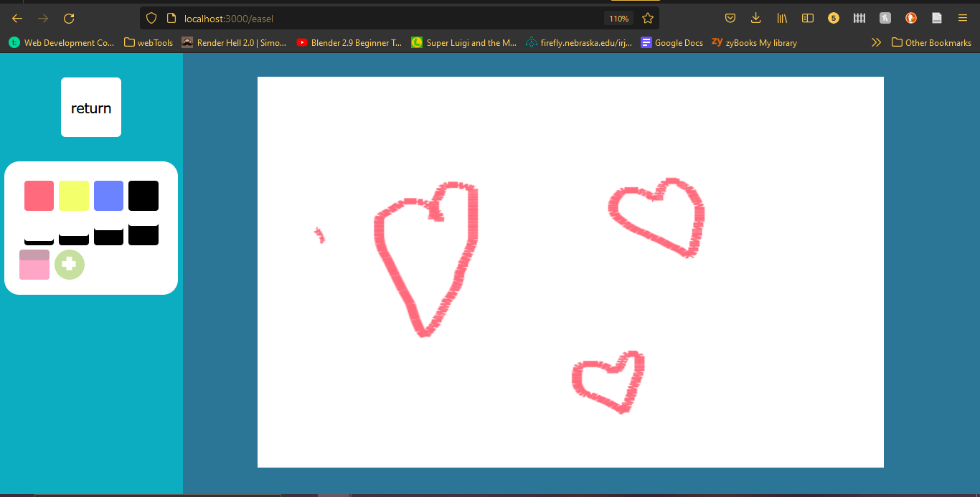Open the gray R extension icon
The width and height of the screenshot is (980, 497).
[x=885, y=19]
